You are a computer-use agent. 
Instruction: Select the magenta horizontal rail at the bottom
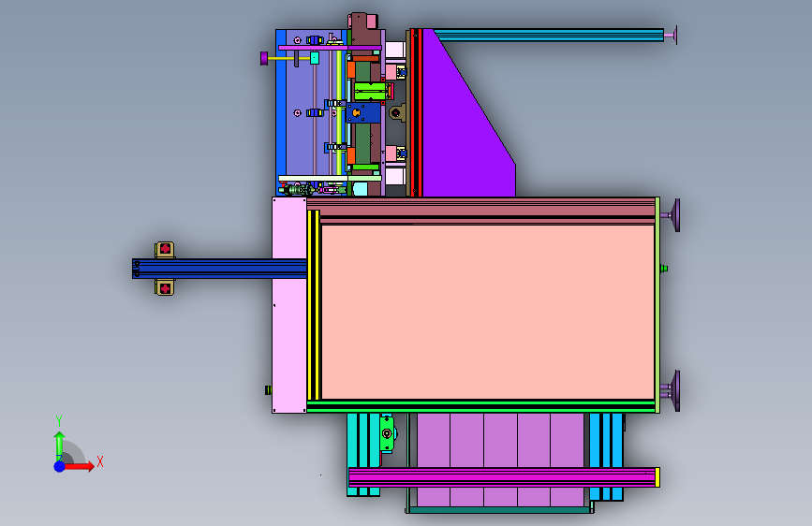[x=501, y=476]
